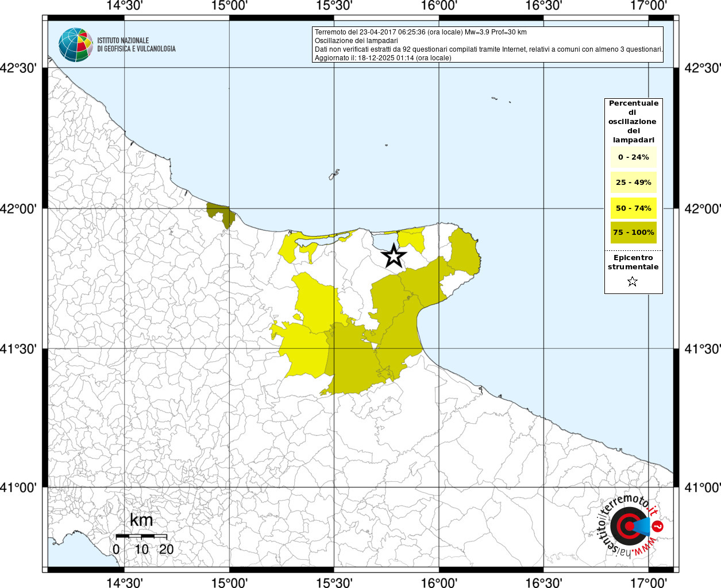Select the 25 - 49% legend swatch

[633, 183]
